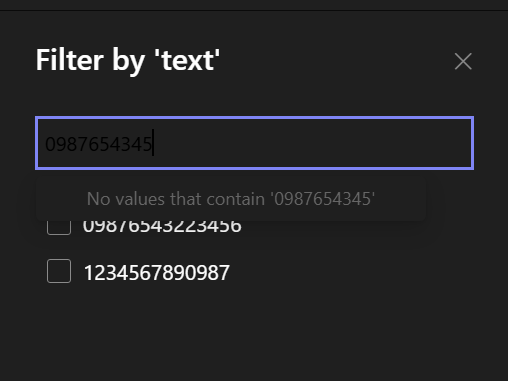Select the 1234567890987 value label

[157, 272]
